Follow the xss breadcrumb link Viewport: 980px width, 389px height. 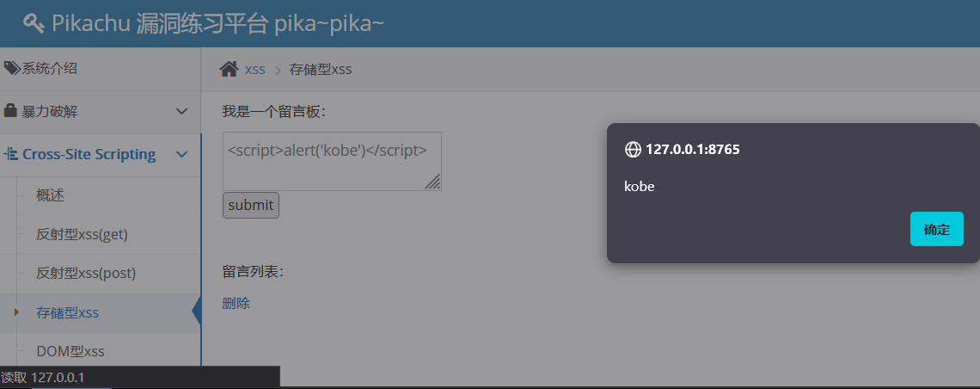pyautogui.click(x=255, y=70)
